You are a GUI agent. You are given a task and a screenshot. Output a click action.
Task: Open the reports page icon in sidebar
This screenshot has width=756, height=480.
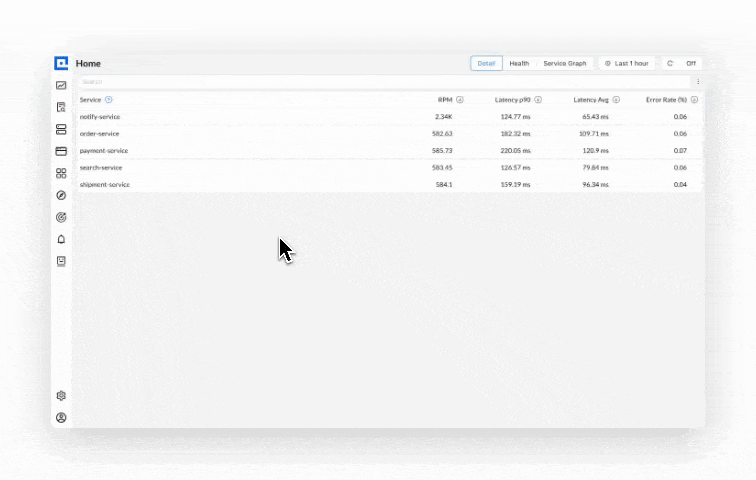pyautogui.click(x=61, y=261)
